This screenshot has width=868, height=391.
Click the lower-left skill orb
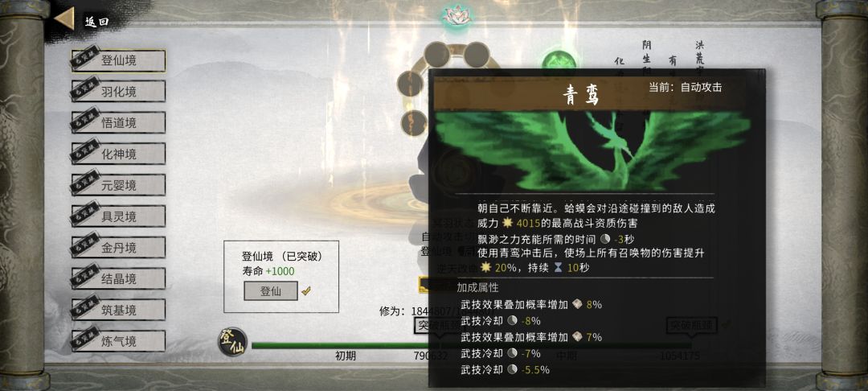tap(414, 122)
